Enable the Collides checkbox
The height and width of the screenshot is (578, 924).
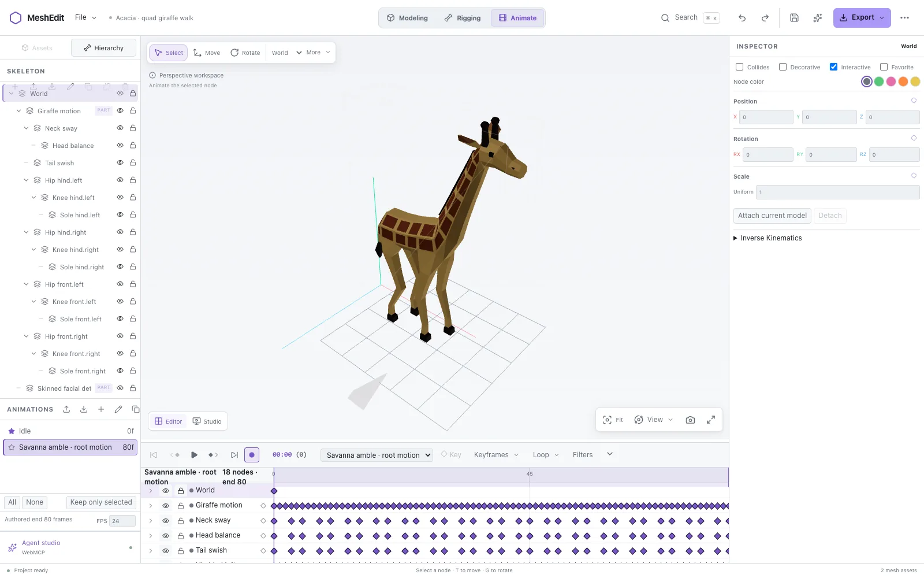739,67
